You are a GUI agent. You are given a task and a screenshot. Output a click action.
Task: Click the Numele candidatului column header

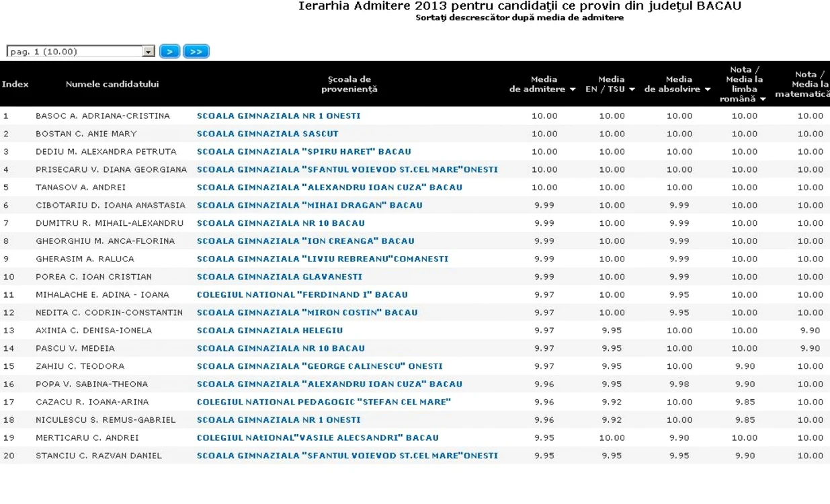(x=112, y=84)
